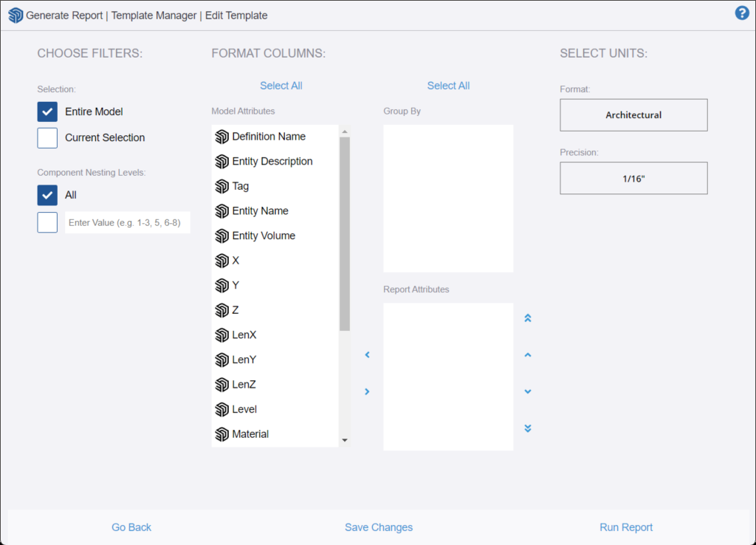Viewport: 756px width, 545px height.
Task: Click the Go Back link
Action: 131,527
